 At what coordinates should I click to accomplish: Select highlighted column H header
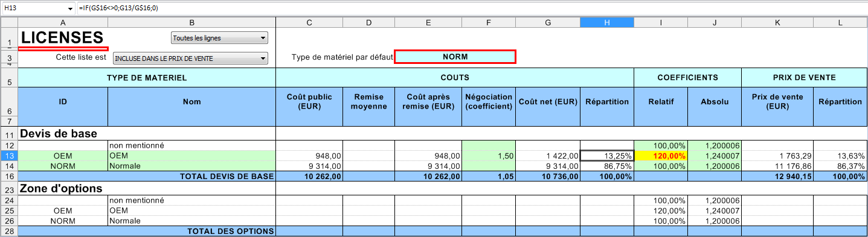(x=606, y=23)
